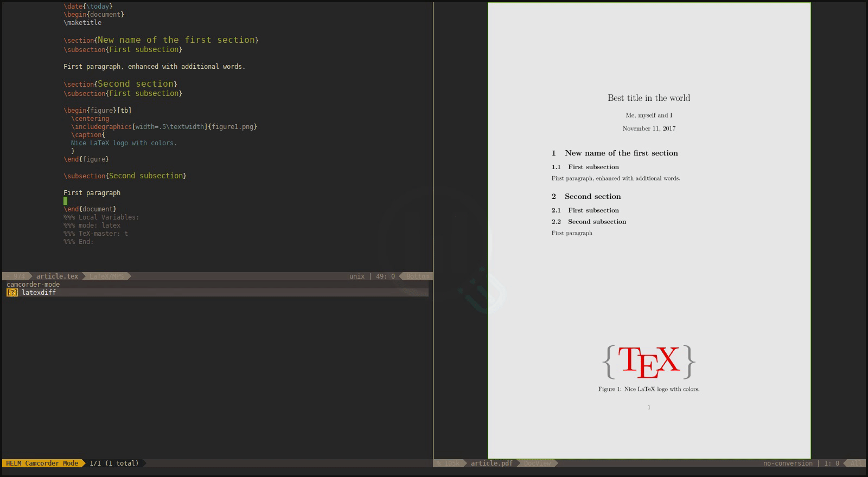Click the page number 1 in PDF
This screenshot has height=477, width=868.
coord(649,408)
